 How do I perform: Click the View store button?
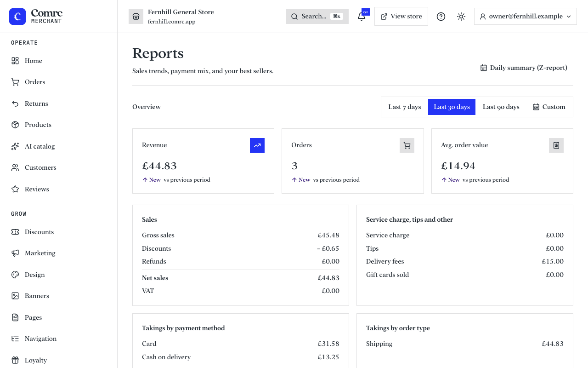401,17
